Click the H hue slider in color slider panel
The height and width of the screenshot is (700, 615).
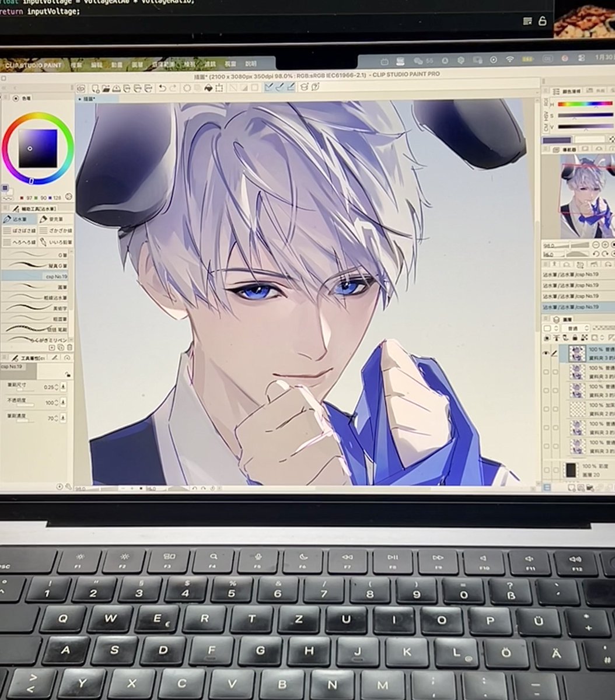pos(585,104)
